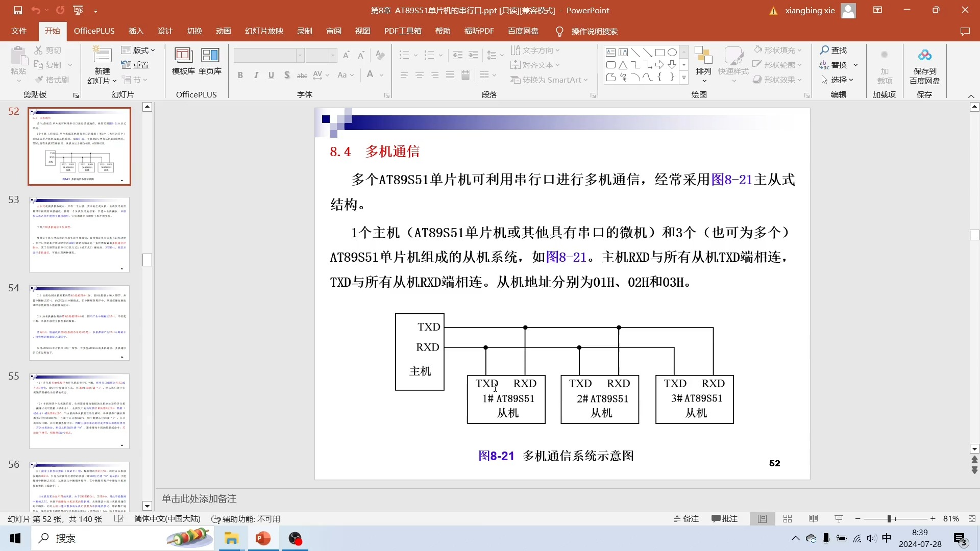Toggle Comments pane in status bar

coord(724,519)
